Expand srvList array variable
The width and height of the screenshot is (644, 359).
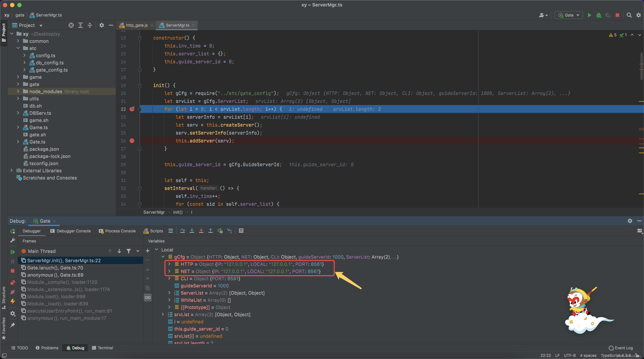coord(163,314)
